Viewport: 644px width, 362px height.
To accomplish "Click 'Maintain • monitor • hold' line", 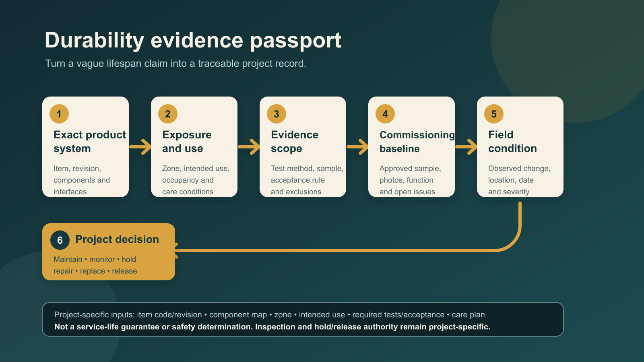I will [x=95, y=259].
